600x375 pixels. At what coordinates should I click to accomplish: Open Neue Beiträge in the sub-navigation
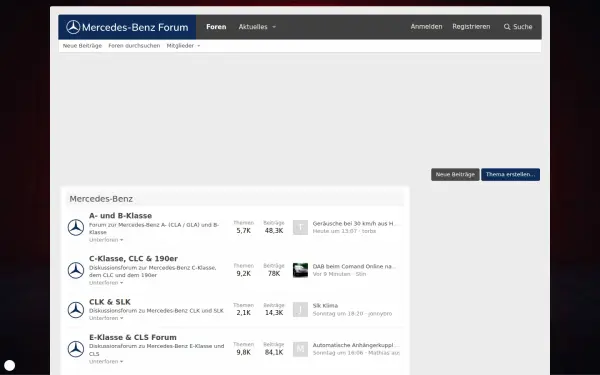click(x=82, y=46)
